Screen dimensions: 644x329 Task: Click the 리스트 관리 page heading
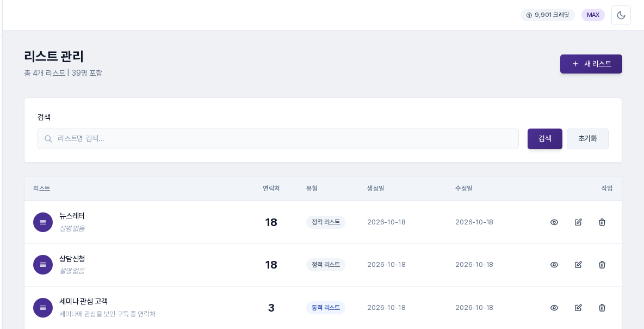54,56
